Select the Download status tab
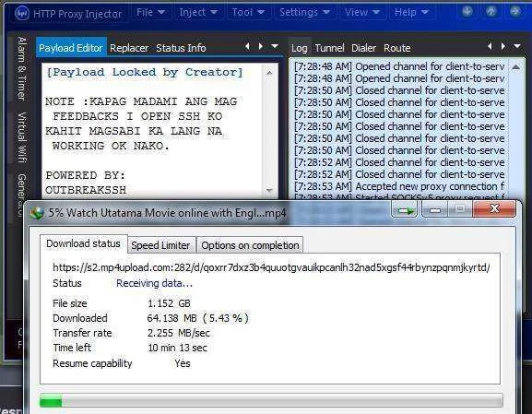Screen dimensions: 532x414 84,243
